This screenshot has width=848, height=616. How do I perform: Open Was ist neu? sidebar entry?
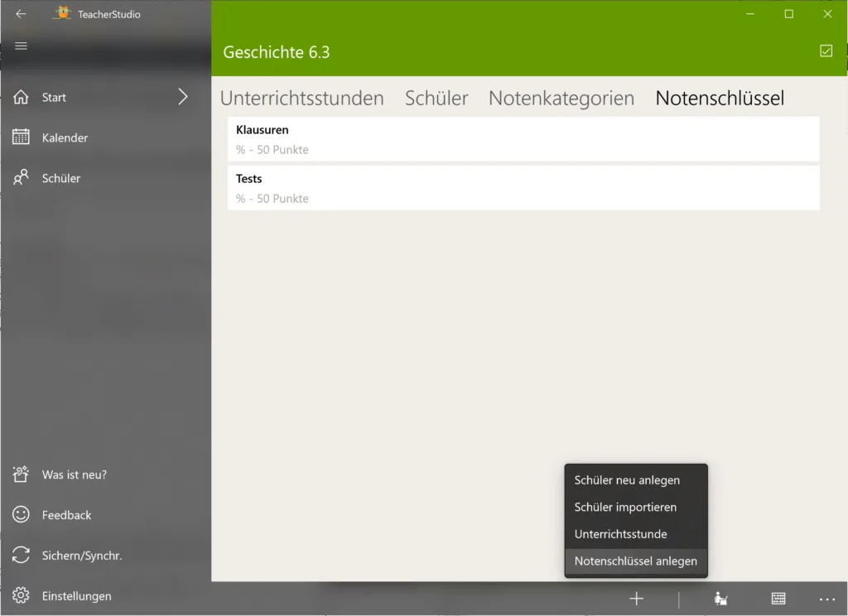pyautogui.click(x=105, y=474)
